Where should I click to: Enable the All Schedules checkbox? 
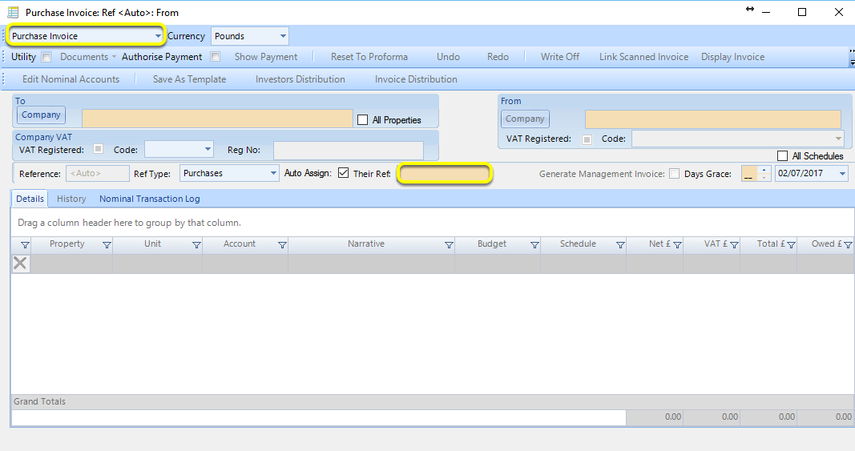(782, 156)
